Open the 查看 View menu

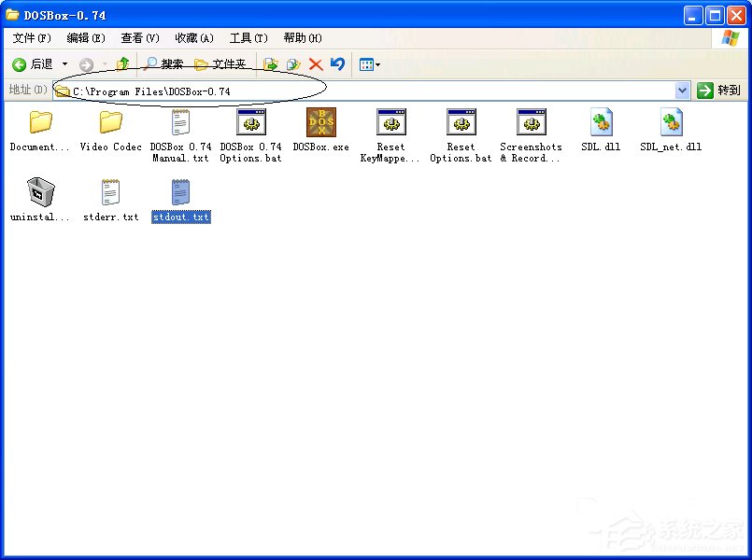(138, 37)
